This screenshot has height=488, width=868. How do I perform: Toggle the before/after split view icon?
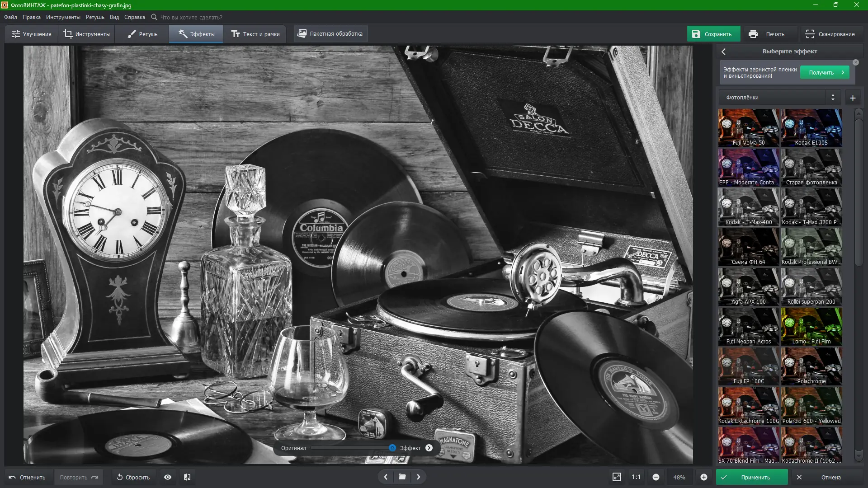(x=187, y=477)
